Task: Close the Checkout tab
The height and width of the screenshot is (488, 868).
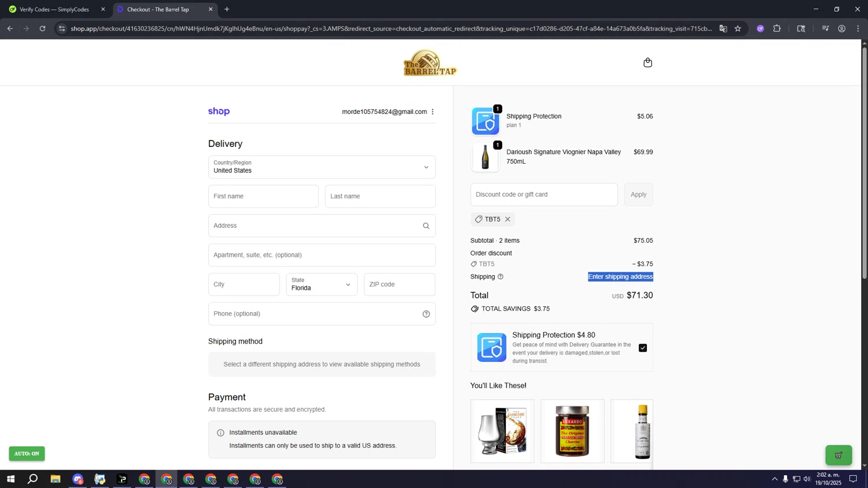Action: click(x=211, y=9)
